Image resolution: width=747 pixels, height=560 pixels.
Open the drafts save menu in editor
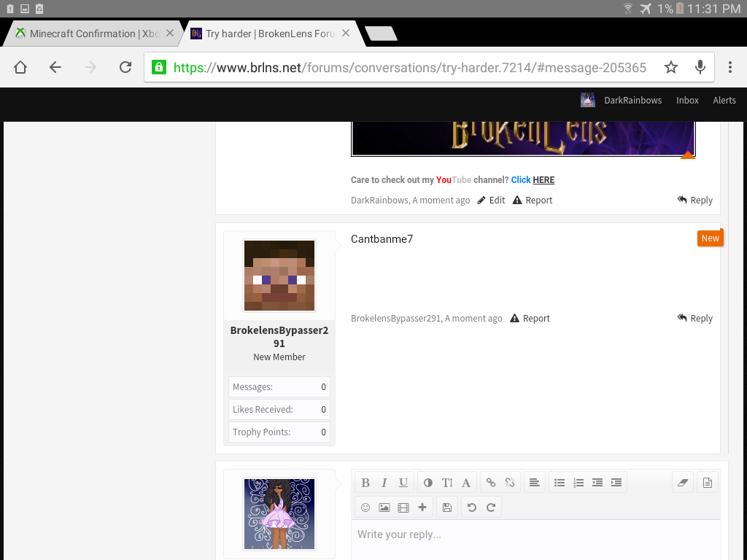point(447,507)
